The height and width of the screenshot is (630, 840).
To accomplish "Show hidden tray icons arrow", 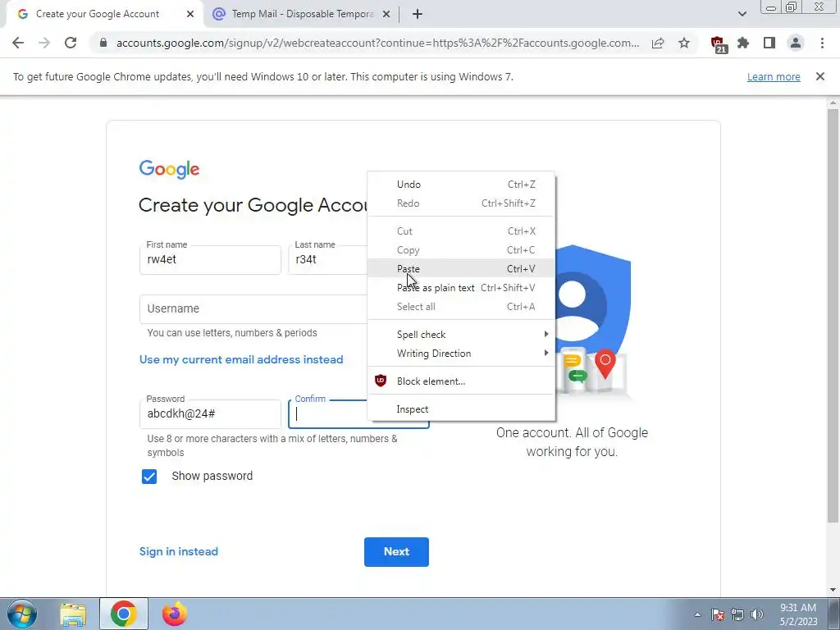I will click(x=697, y=614).
